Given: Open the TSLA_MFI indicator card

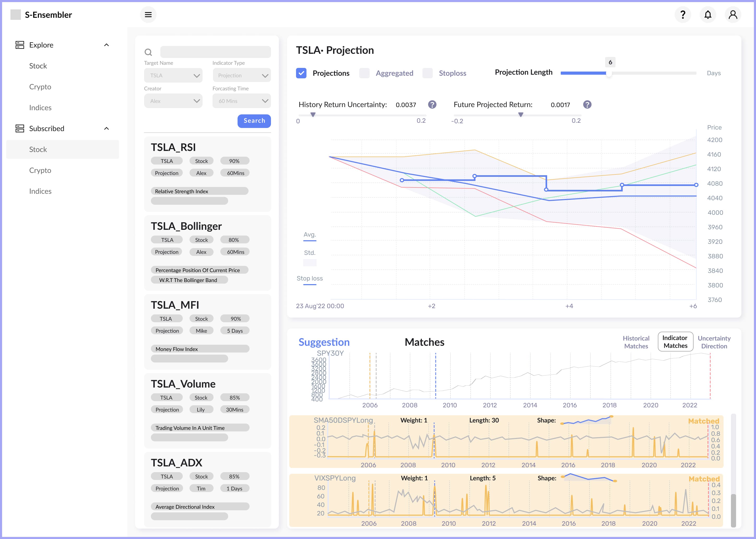Looking at the screenshot, I should (208, 332).
